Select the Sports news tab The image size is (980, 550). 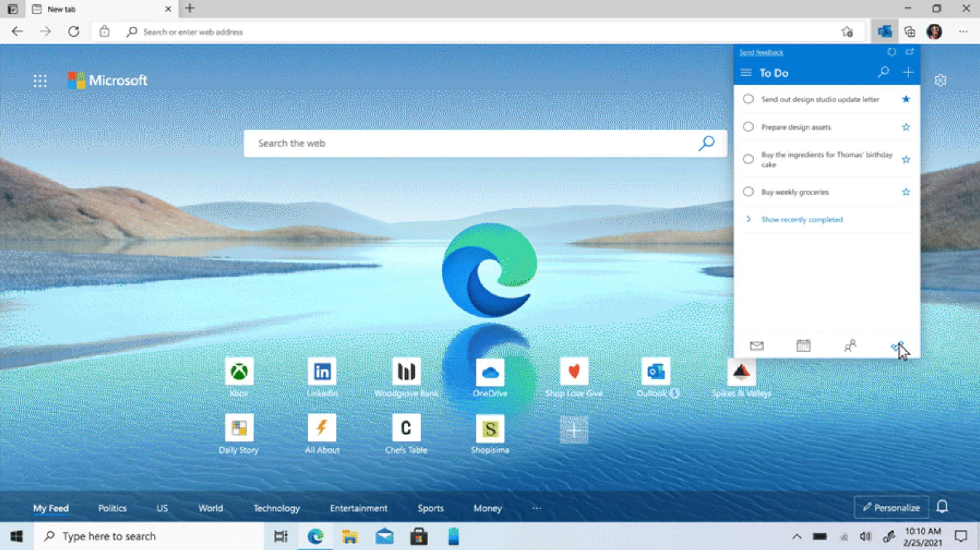(x=430, y=508)
